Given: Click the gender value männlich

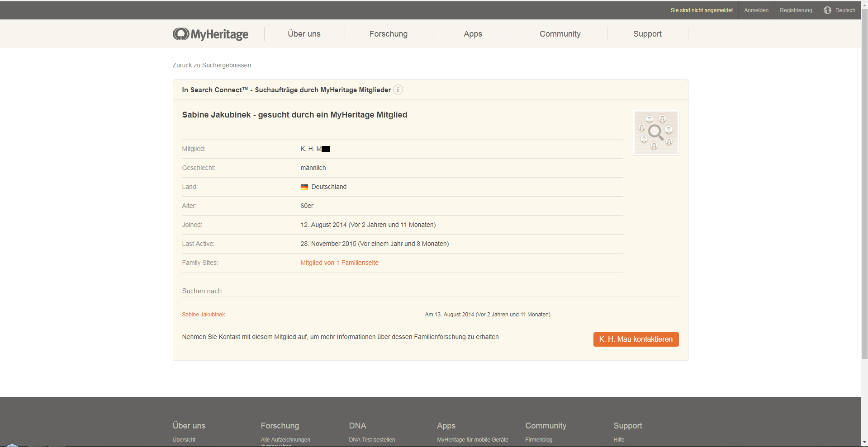Looking at the screenshot, I should click(x=313, y=168).
